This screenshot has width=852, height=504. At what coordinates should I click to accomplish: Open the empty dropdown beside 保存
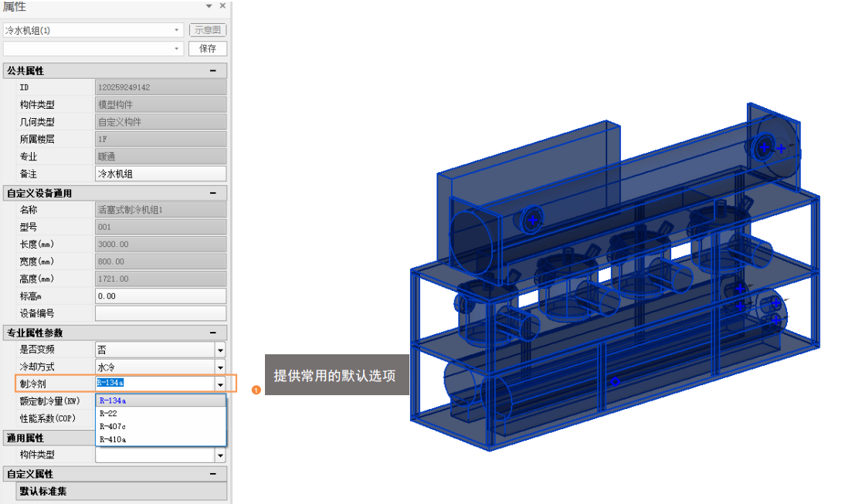point(177,49)
